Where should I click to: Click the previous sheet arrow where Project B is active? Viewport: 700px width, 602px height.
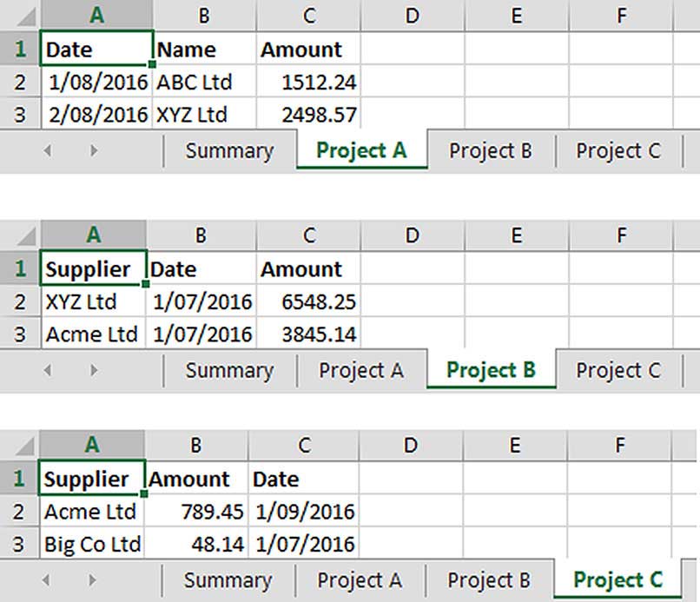point(48,370)
